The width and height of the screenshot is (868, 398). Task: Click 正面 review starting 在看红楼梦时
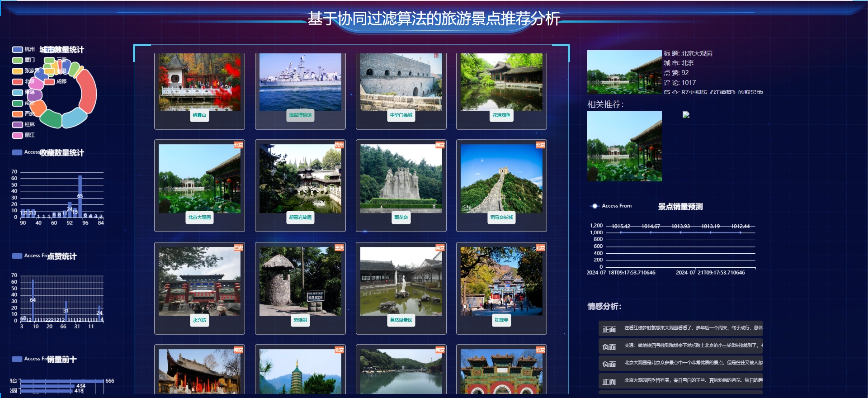[x=681, y=328]
